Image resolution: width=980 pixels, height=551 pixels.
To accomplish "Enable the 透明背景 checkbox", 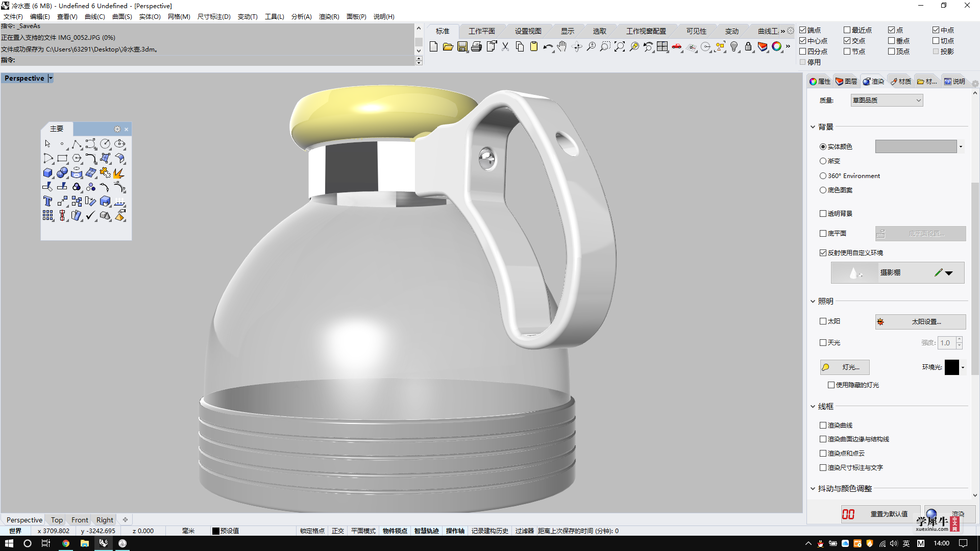I will pyautogui.click(x=823, y=214).
